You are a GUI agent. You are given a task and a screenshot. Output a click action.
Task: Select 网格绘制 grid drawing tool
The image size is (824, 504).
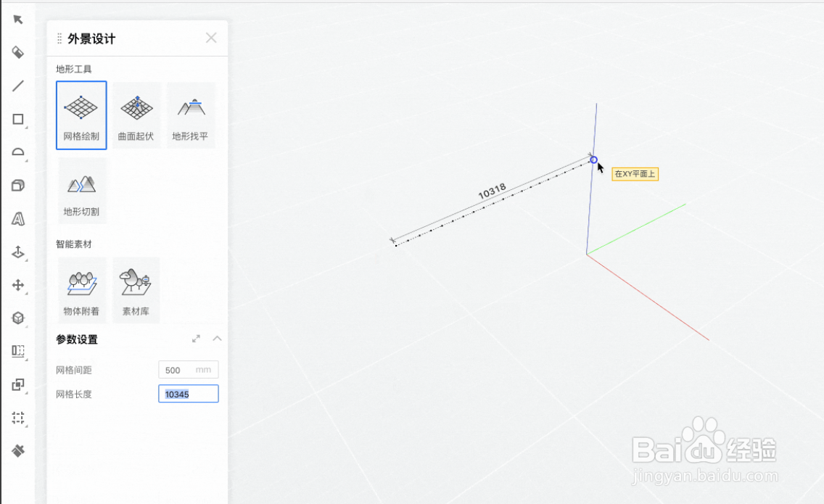[x=81, y=115]
